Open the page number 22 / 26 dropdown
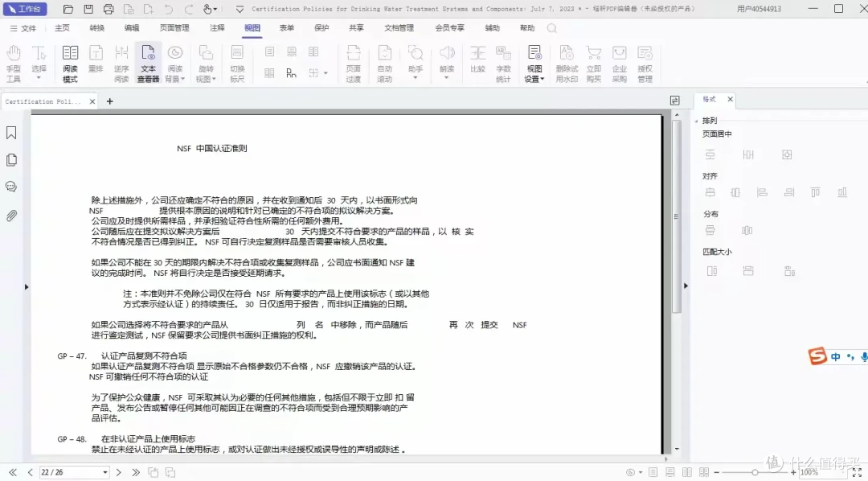 104,473
